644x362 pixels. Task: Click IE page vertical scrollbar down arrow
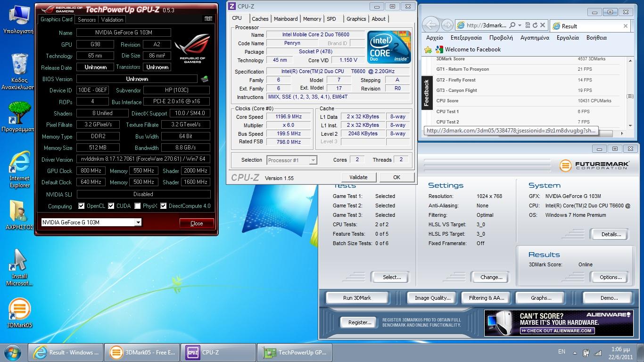pos(630,126)
